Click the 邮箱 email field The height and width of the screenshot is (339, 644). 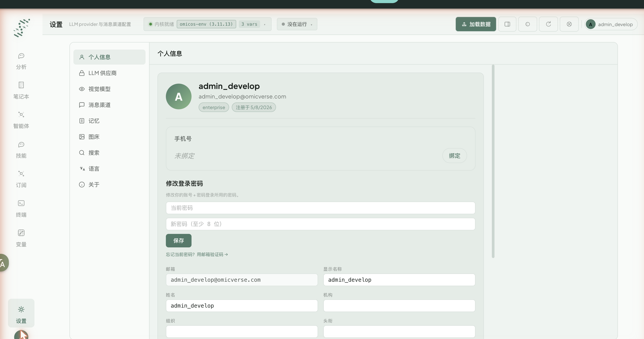[x=242, y=280]
